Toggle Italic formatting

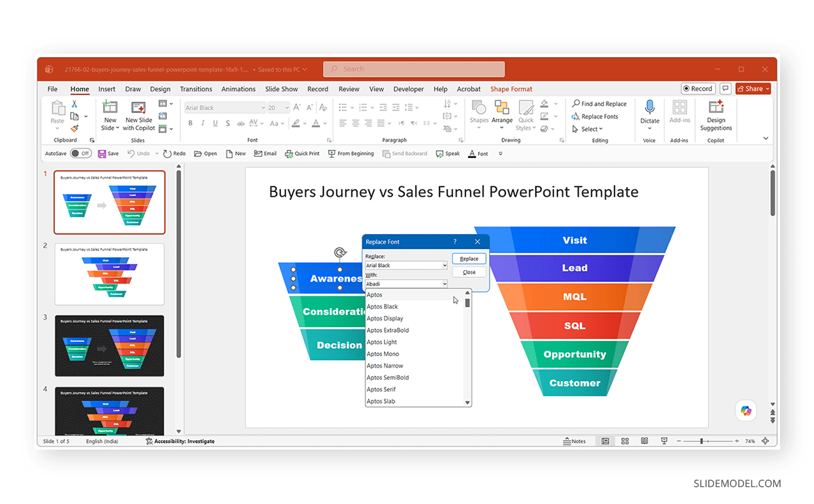[202, 123]
